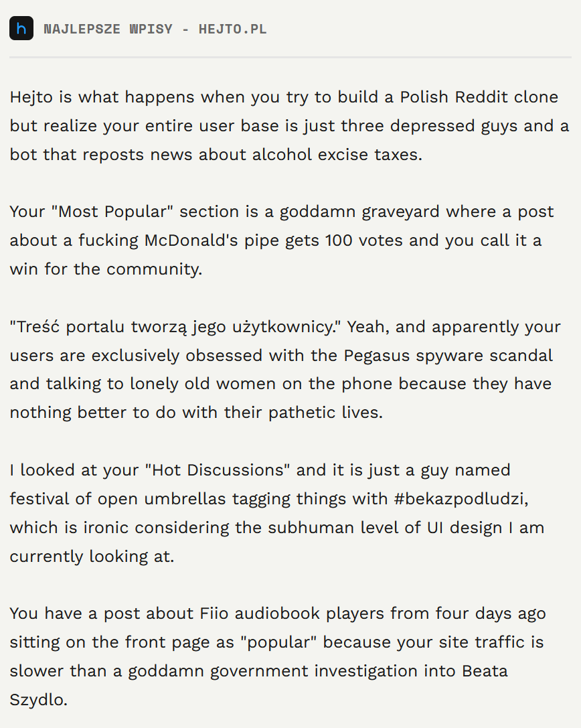Click the words "Polish Reddit clone"

(479, 97)
